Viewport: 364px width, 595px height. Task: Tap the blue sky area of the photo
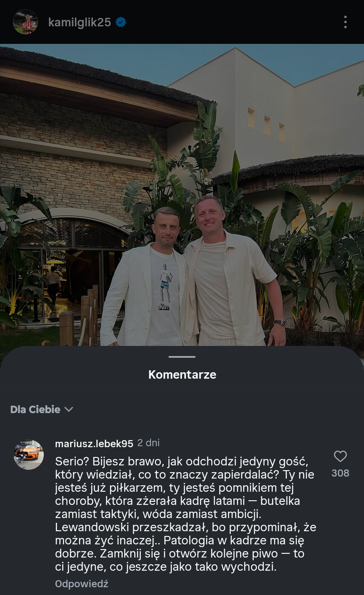pyautogui.click(x=135, y=64)
